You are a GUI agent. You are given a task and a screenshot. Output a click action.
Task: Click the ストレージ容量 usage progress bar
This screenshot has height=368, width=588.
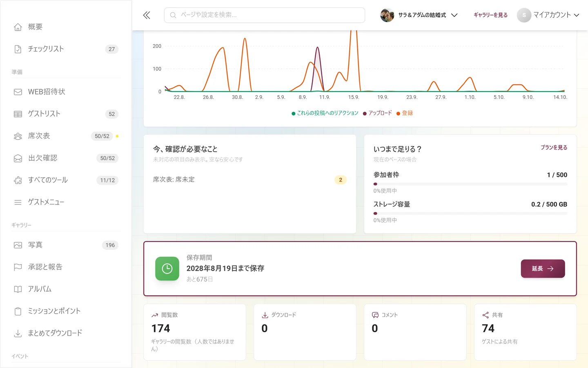[x=470, y=213]
